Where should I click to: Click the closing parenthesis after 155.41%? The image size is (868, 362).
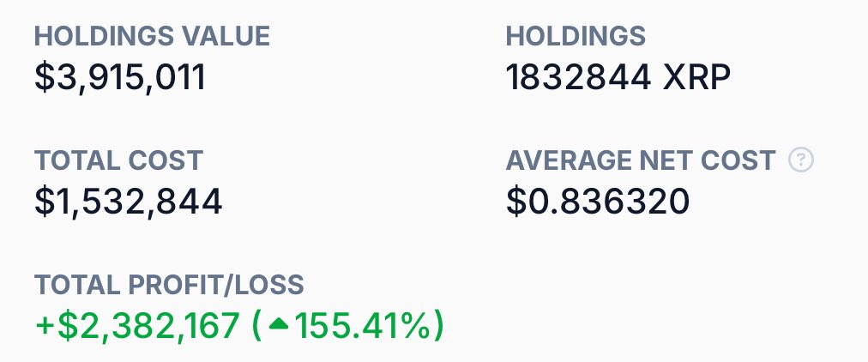pyautogui.click(x=438, y=327)
